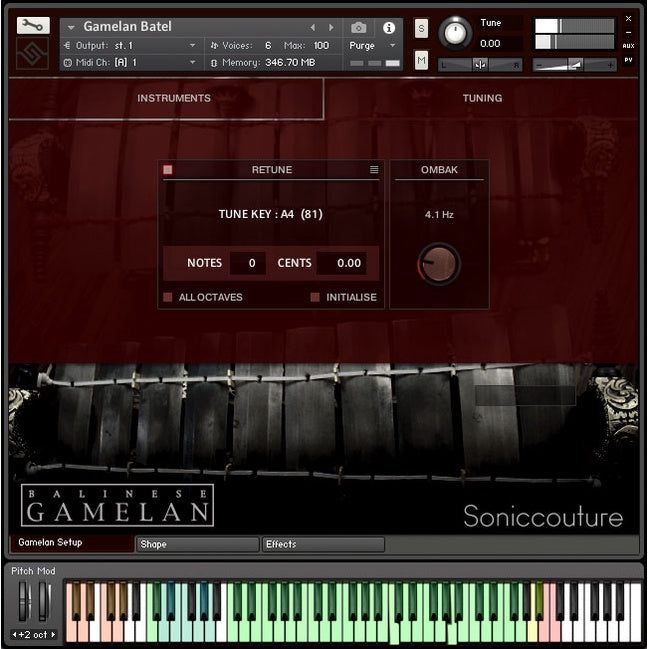Click the output volume slider
The image size is (649, 649).
click(574, 65)
